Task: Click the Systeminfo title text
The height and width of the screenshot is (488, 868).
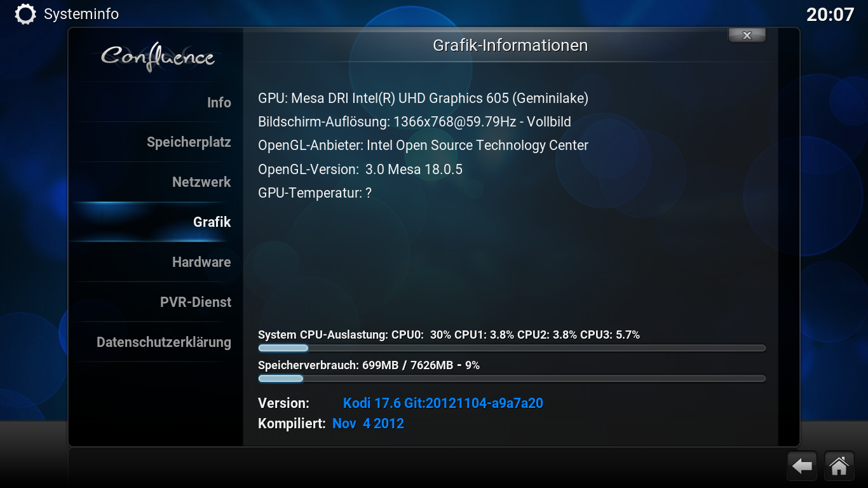Action: pos(81,14)
